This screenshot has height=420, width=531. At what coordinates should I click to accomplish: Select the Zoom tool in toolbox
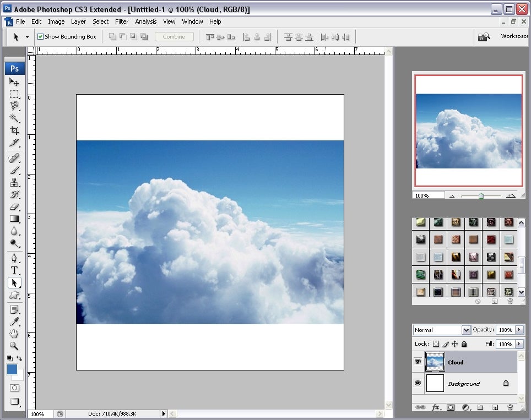pos(14,346)
